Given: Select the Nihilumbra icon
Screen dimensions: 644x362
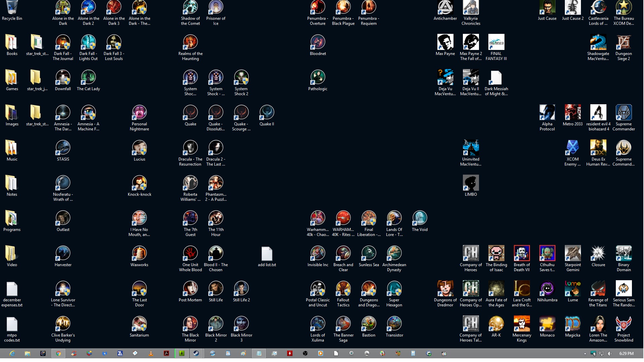Looking at the screenshot, I should coord(547,291).
